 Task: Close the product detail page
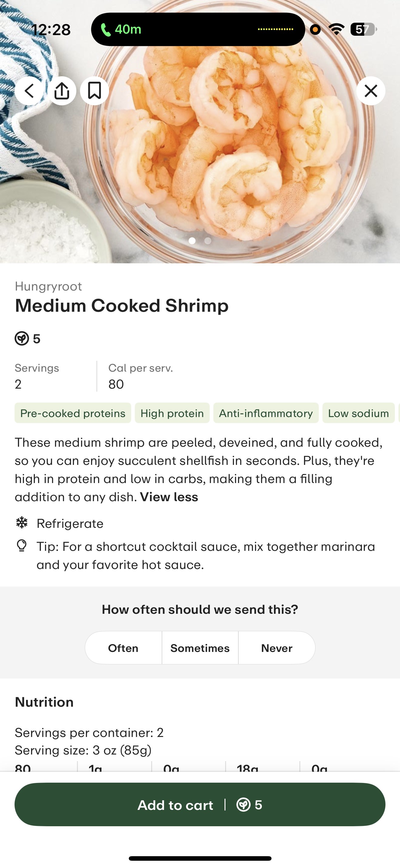(x=371, y=90)
